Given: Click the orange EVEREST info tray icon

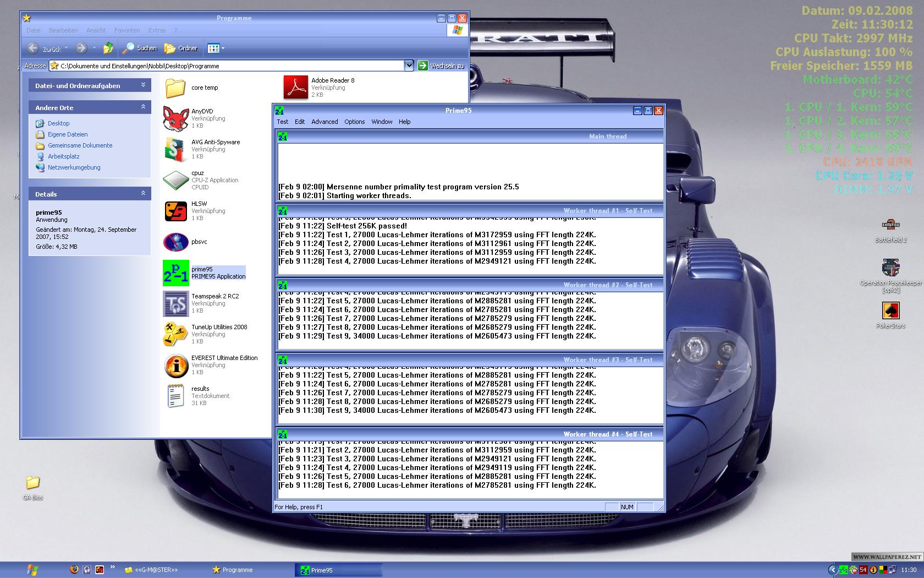Looking at the screenshot, I should point(873,570).
